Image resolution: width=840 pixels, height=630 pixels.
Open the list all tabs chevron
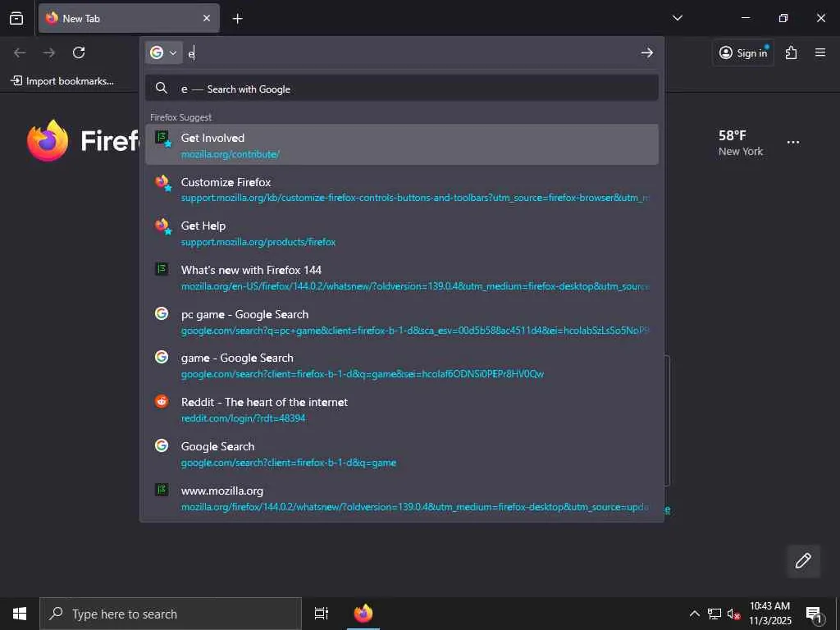(677, 18)
